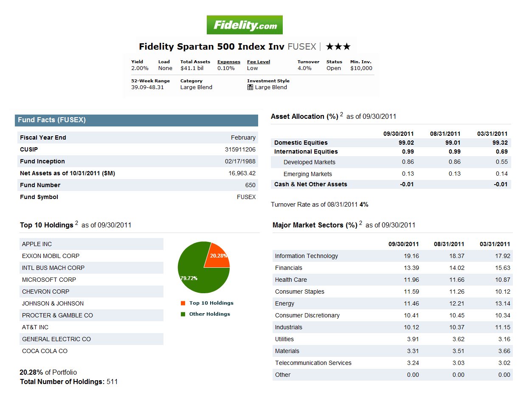Click the Fidelity.com logo
This screenshot has height=401, width=532.
click(245, 25)
